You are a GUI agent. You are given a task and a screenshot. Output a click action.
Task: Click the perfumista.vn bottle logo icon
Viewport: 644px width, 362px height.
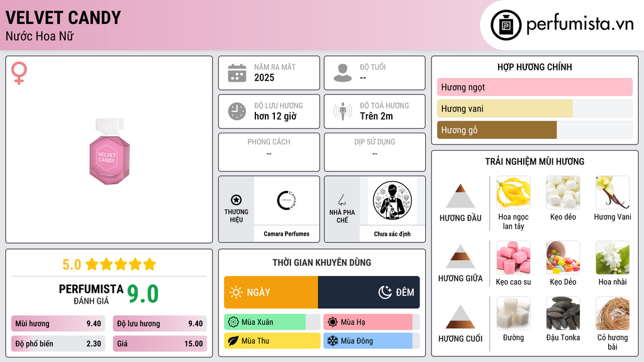click(506, 25)
